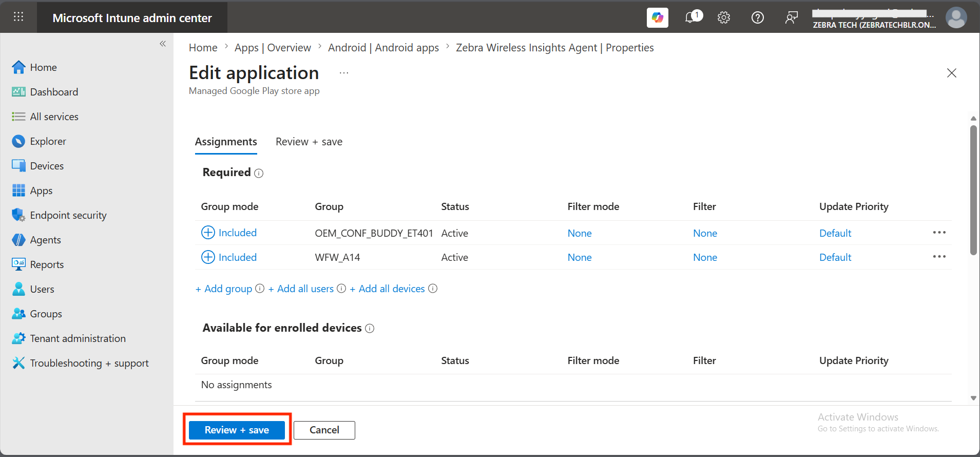The height and width of the screenshot is (457, 980).
Task: Show info tooltip for Required heading
Action: point(259,174)
